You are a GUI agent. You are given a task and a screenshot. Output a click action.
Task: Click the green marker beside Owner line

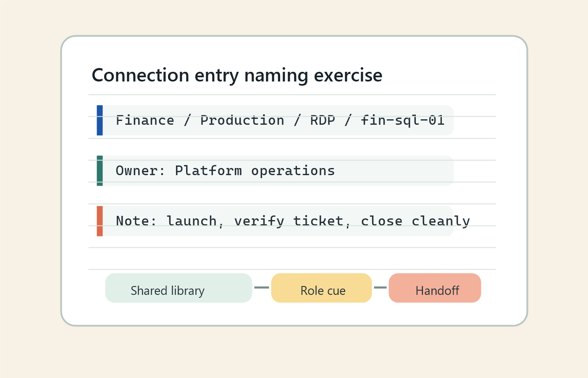(100, 171)
